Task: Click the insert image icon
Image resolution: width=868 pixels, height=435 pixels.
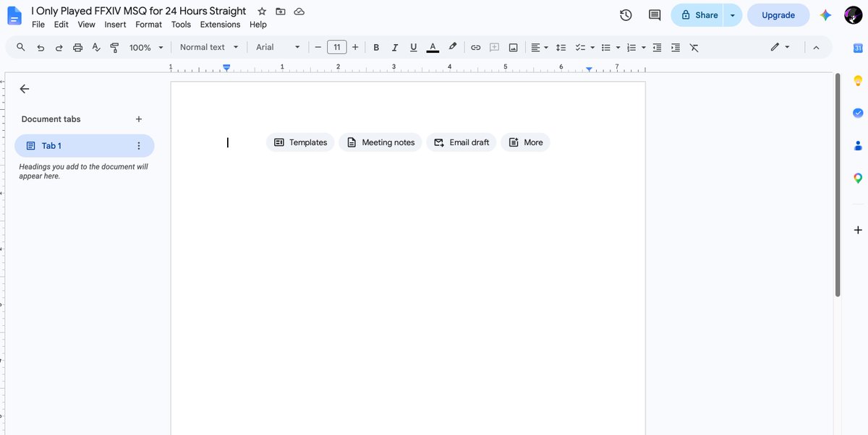Action: pos(513,47)
